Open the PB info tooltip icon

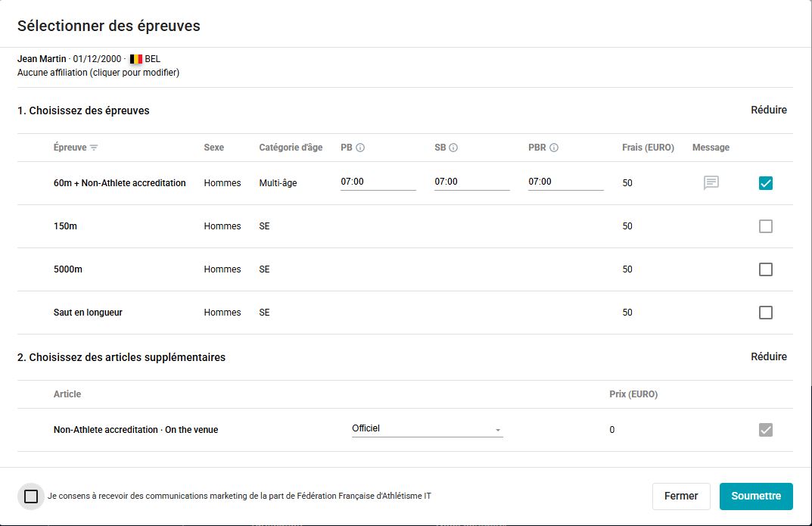coord(360,148)
